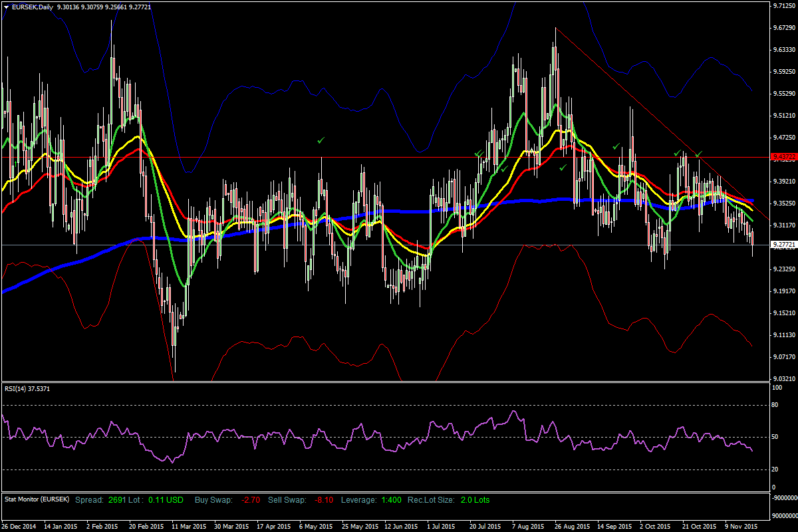Click the 2 Oct 2015 date label
798x532 pixels.
point(656,525)
